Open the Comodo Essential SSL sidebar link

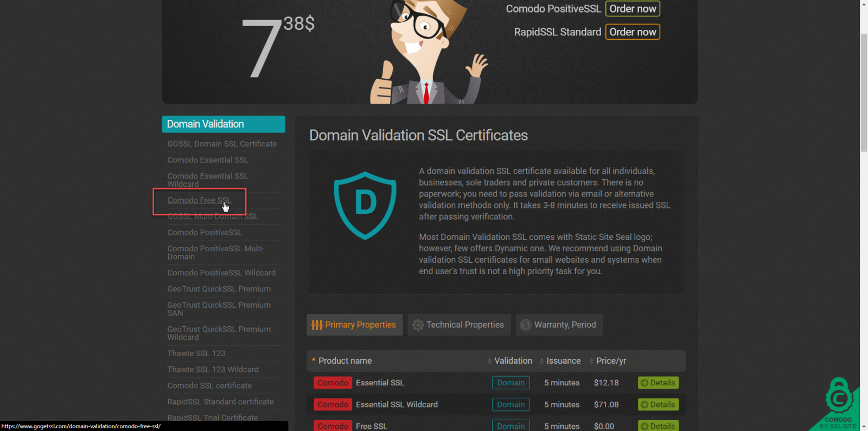[x=208, y=160]
